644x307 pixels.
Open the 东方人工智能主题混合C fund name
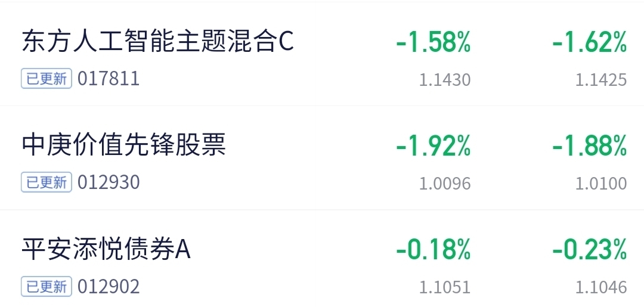pyautogui.click(x=157, y=41)
